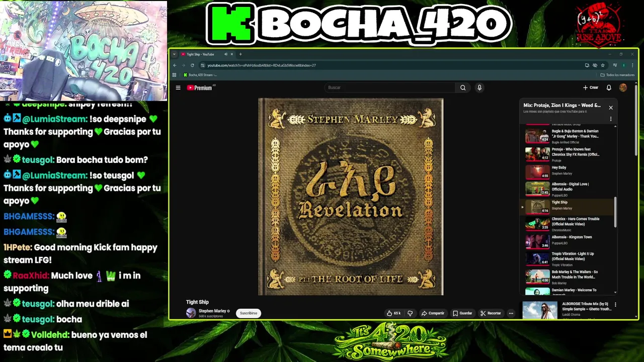Close the Tight Ship - YouTube tab

click(231, 54)
